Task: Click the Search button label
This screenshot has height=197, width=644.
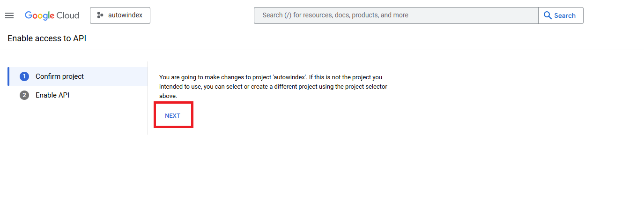Action: 565,15
